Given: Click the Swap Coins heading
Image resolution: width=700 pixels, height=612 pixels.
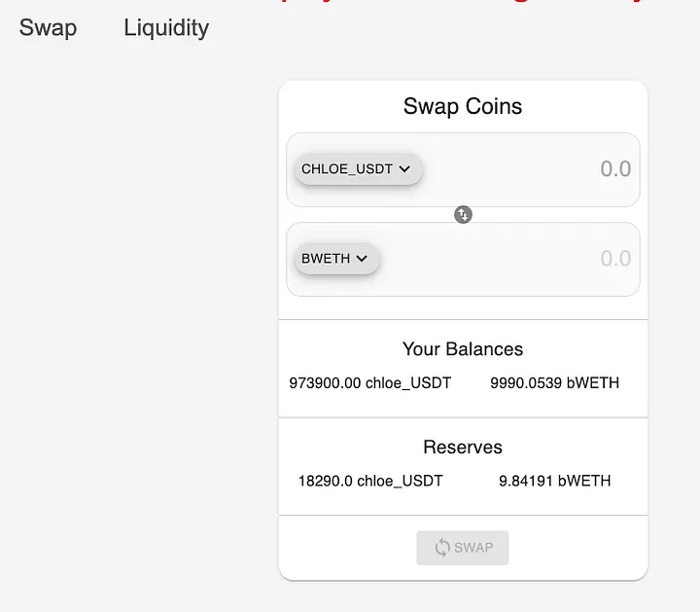Looking at the screenshot, I should click(x=463, y=106).
